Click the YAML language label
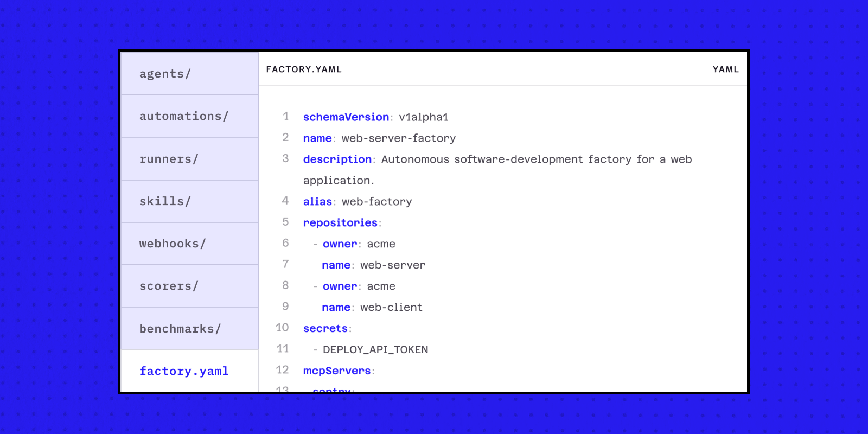Viewport: 868px width, 434px height. (726, 69)
